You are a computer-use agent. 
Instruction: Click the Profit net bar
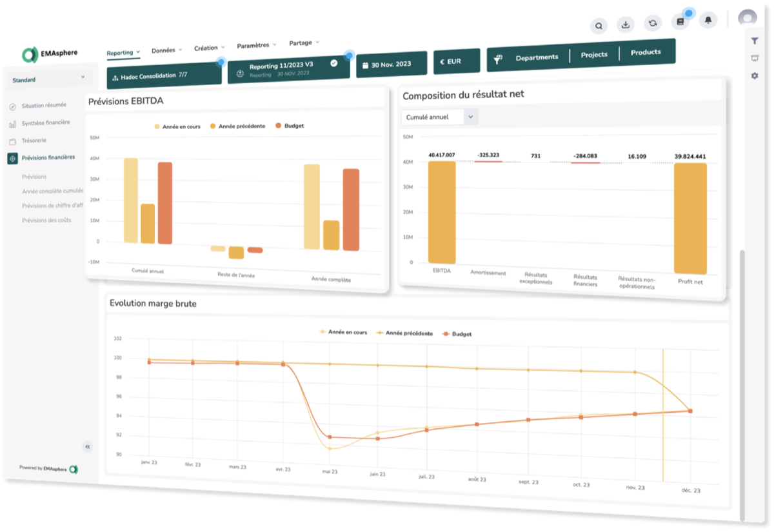click(x=691, y=219)
